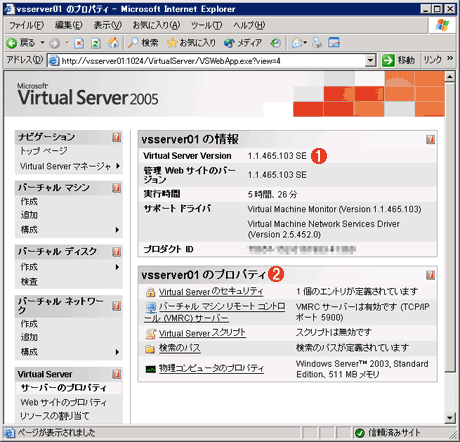Open Web サイトのプロパティ in the sidebar
Screen dimensions: 460x442
(64, 402)
